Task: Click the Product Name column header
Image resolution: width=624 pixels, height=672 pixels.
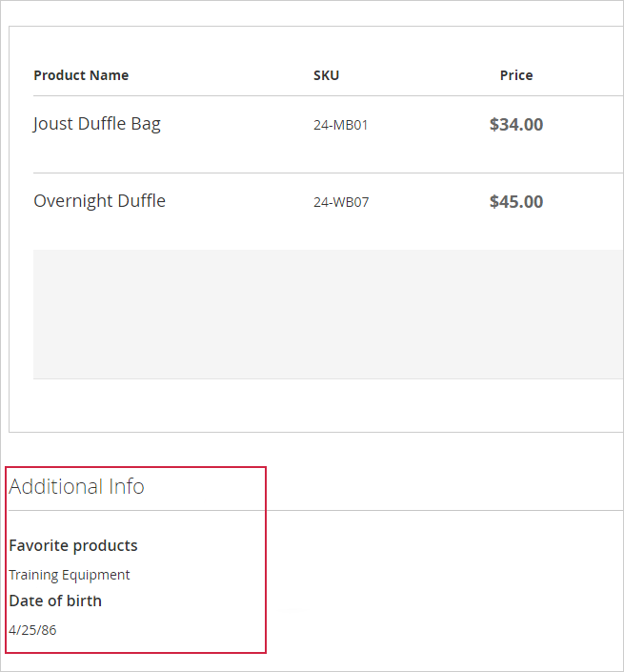Action: coord(81,75)
